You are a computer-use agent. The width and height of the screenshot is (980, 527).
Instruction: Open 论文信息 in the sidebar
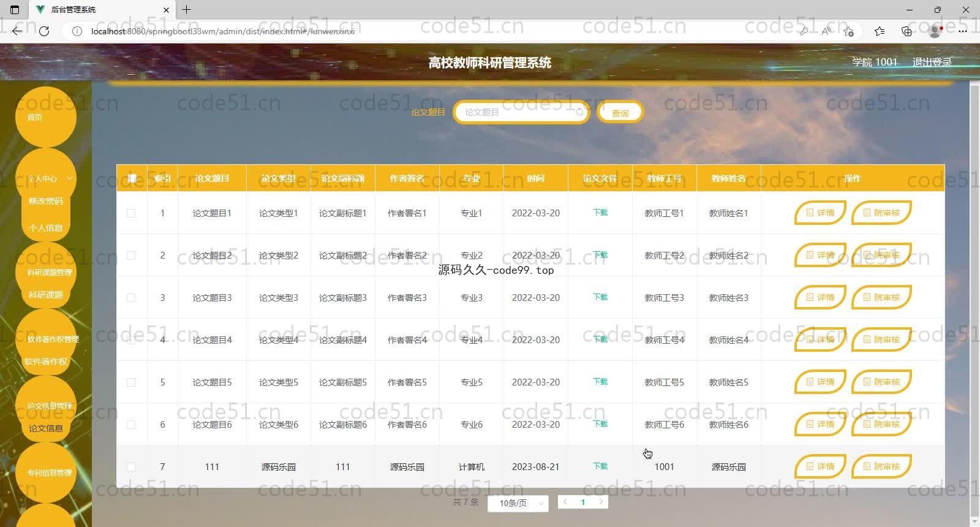click(46, 428)
